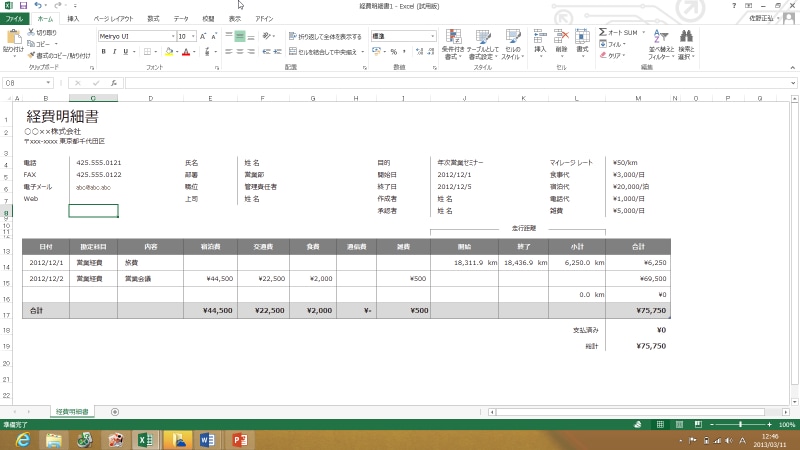800x450 pixels.
Task: Toggle align text left
Action: 229,52
